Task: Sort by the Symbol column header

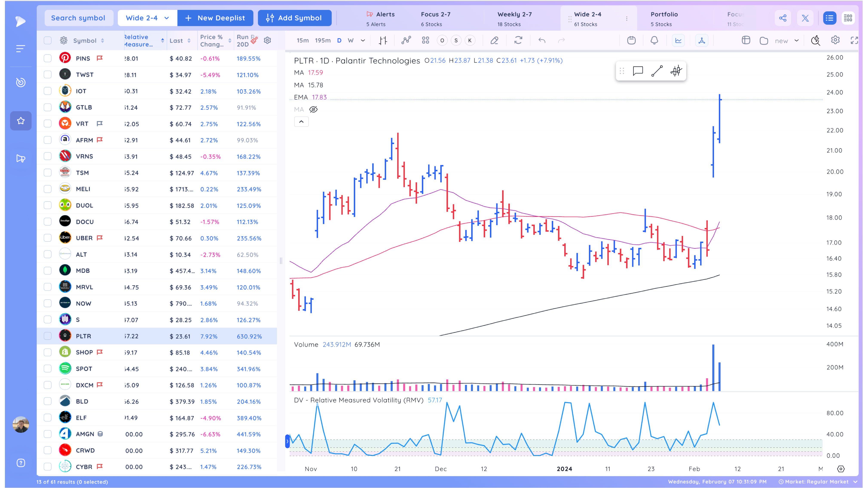Action: pyautogui.click(x=89, y=40)
